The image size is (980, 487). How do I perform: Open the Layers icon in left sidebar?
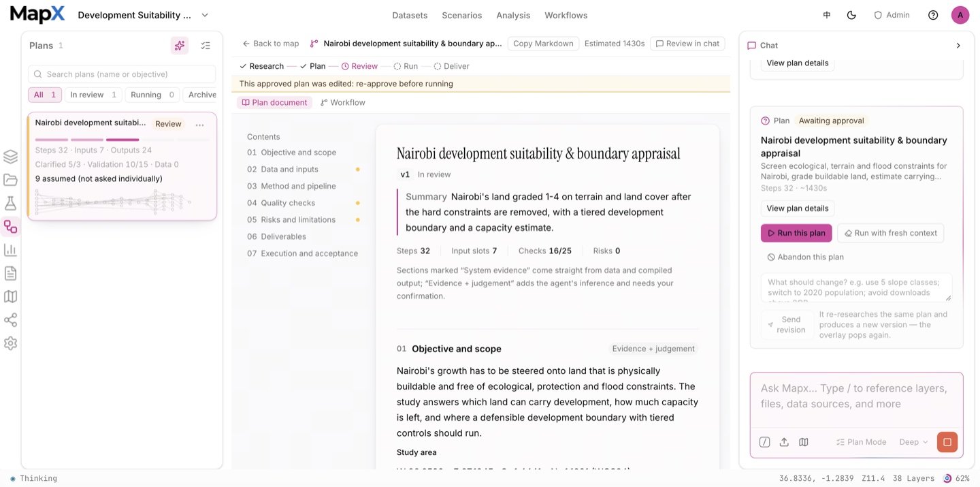pyautogui.click(x=10, y=157)
